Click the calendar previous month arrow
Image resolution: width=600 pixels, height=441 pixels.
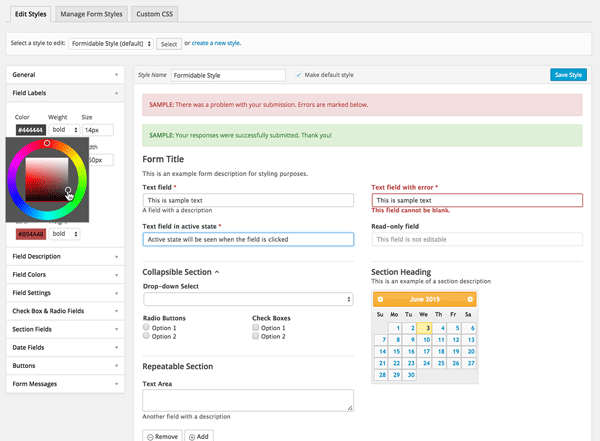[380, 298]
